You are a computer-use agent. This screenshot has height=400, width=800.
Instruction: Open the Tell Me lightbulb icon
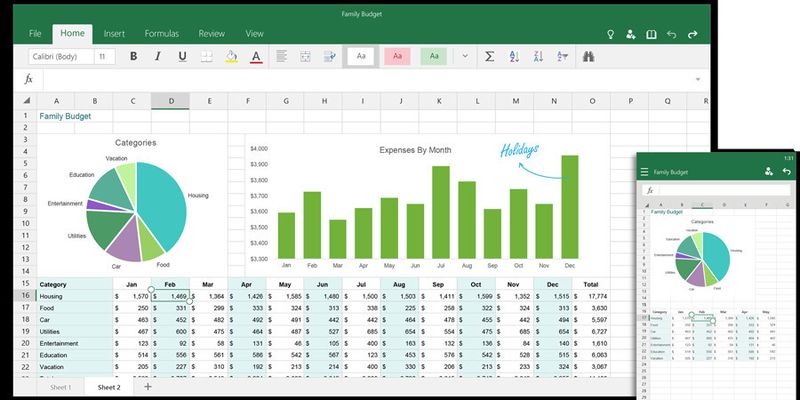pos(610,34)
